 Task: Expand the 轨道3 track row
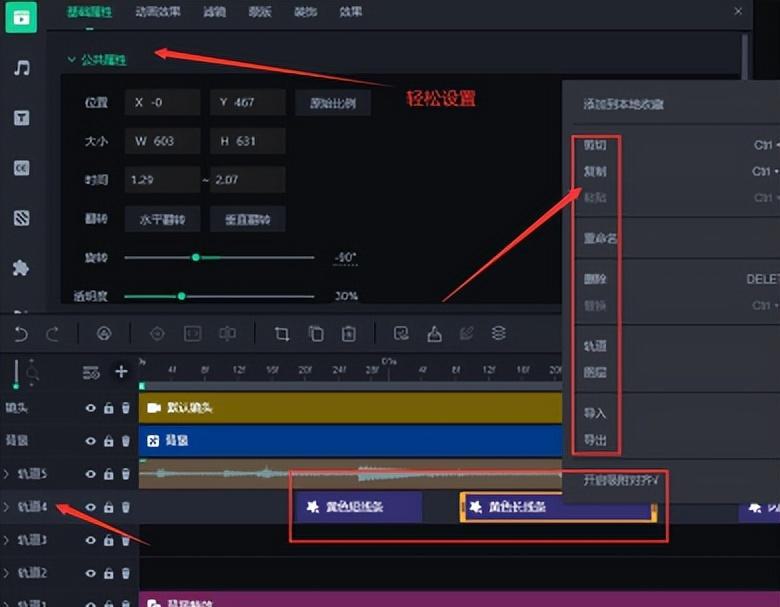[x=6, y=540]
